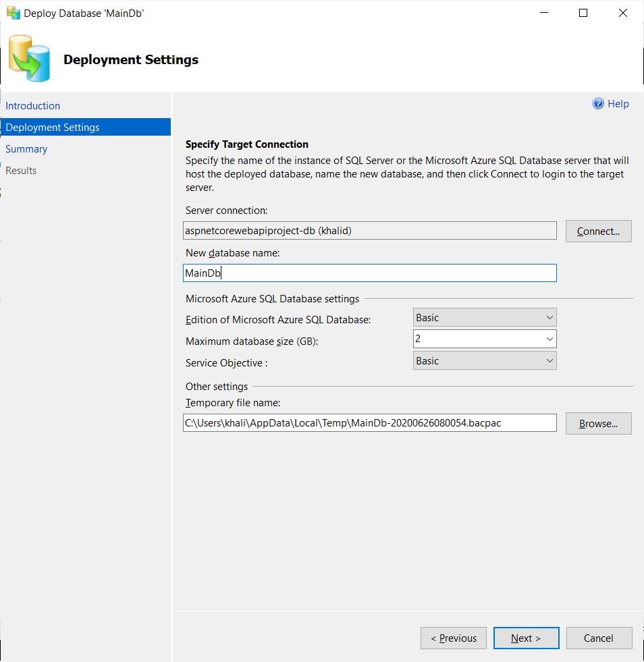Screen dimensions: 644x662
Task: Select the Results step in sidebar
Action: pos(21,171)
